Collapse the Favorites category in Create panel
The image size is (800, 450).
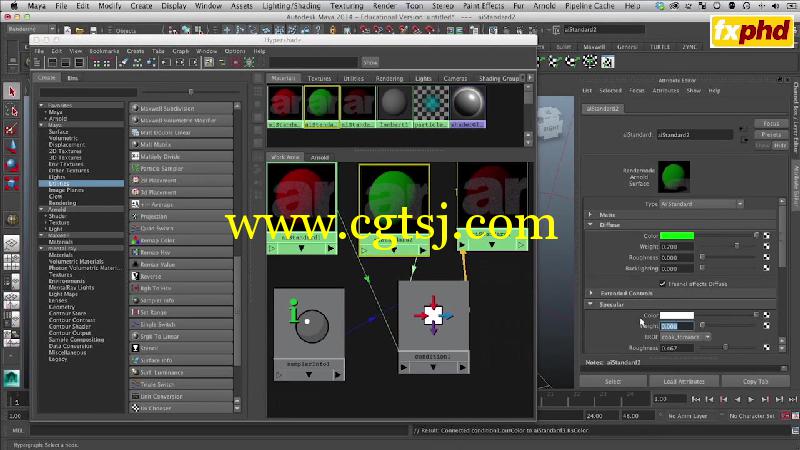coord(42,106)
